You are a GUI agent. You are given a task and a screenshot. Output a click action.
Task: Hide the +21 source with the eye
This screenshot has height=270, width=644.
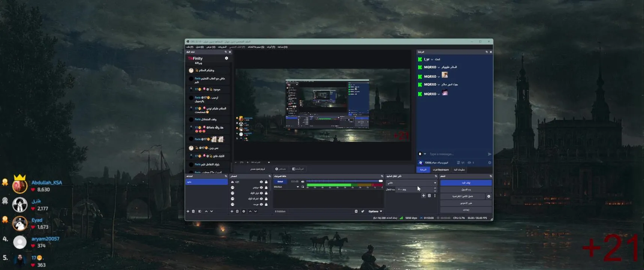click(x=261, y=182)
